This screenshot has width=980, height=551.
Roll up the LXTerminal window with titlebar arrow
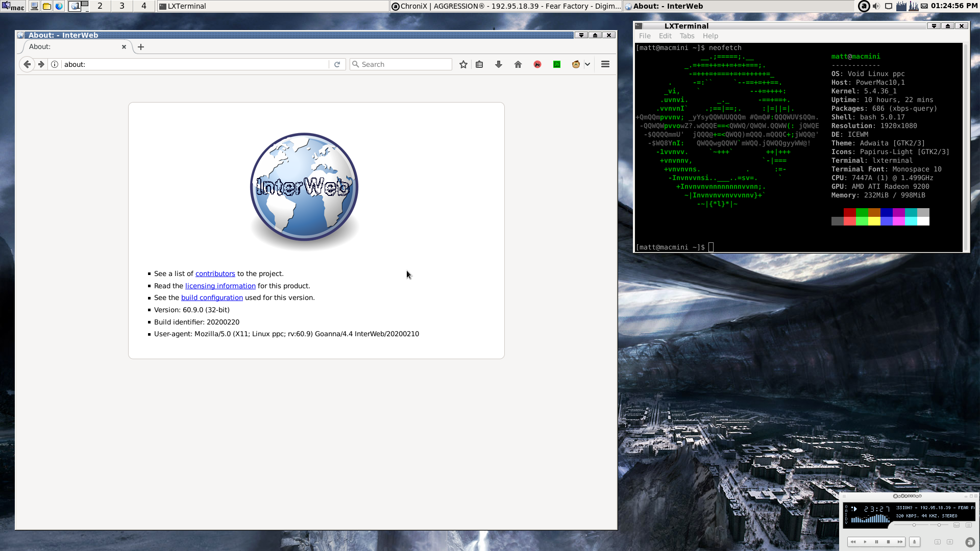pyautogui.click(x=948, y=26)
